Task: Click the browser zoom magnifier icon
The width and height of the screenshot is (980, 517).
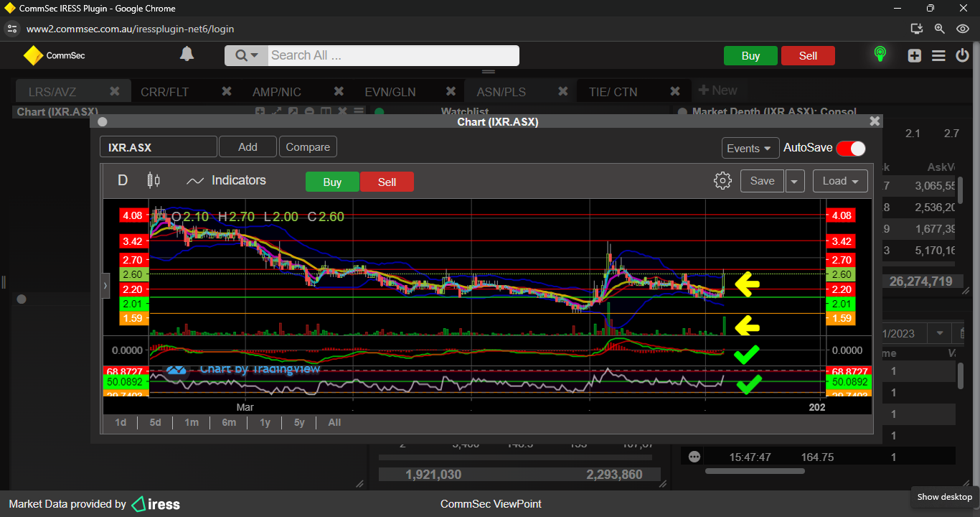Action: (x=940, y=29)
